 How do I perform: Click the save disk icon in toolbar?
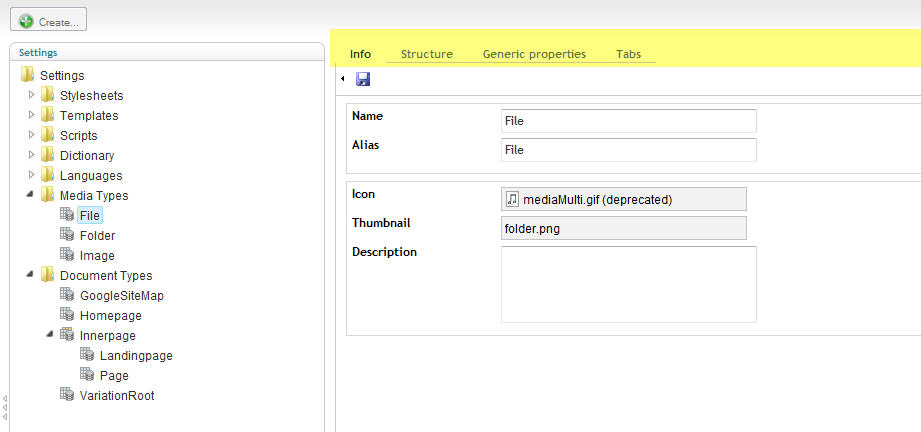(x=363, y=79)
